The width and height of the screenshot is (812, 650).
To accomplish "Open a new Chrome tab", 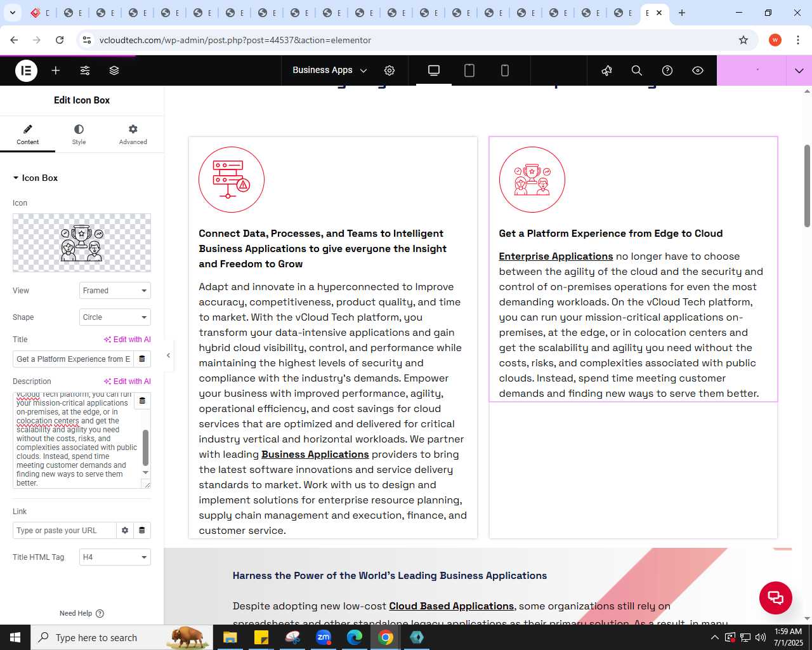I will [682, 13].
